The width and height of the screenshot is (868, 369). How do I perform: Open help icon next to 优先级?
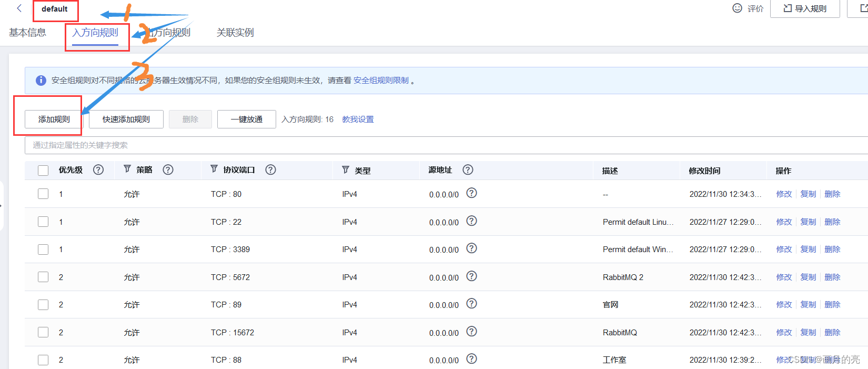coord(98,169)
